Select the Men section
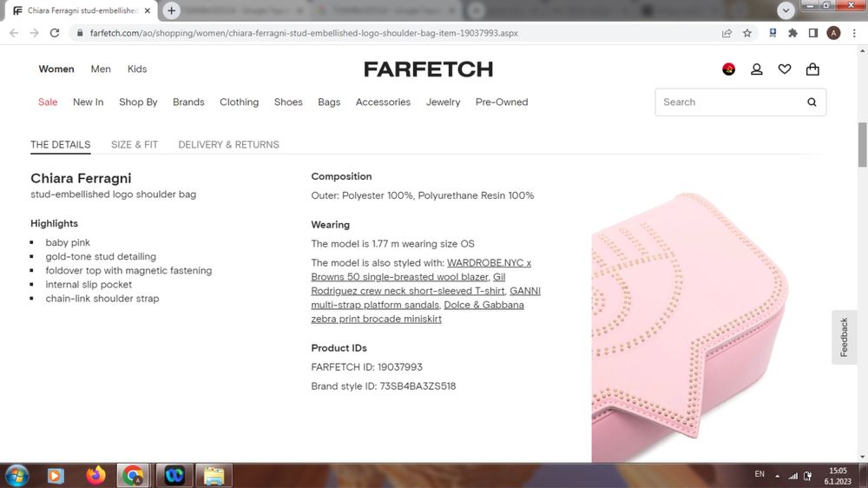This screenshot has height=488, width=868. click(101, 69)
